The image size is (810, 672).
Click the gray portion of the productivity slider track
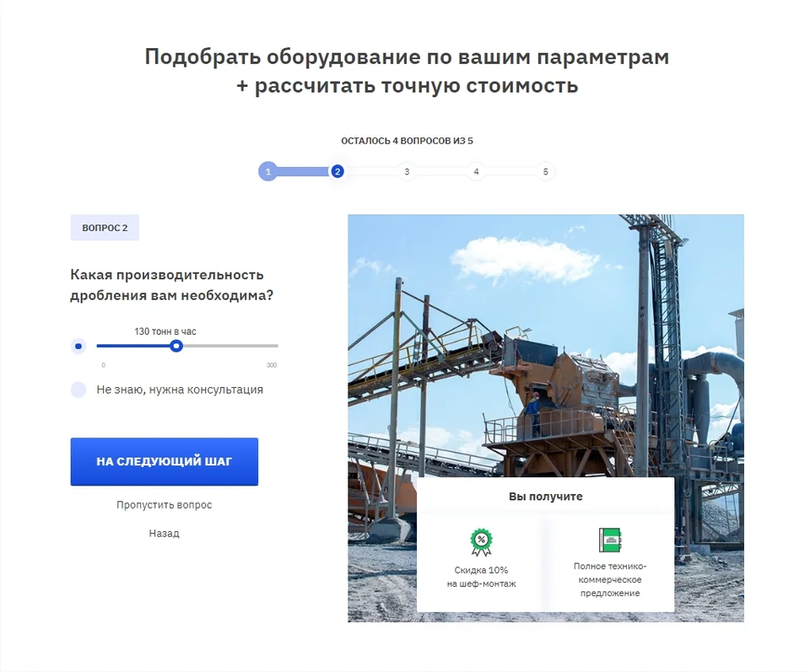(230, 346)
